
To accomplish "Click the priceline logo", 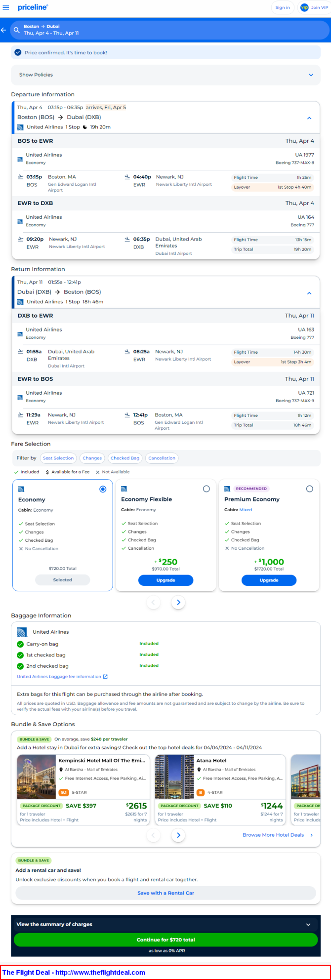I will coord(33,7).
